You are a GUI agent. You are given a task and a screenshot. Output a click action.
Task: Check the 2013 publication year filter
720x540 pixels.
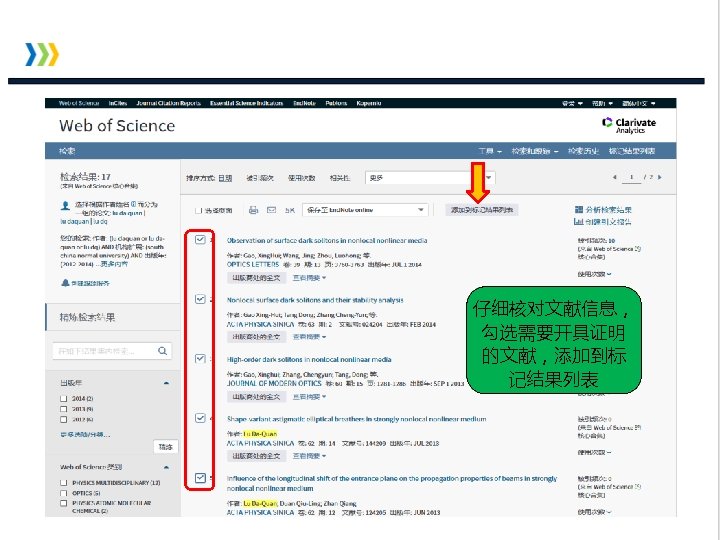(x=64, y=409)
